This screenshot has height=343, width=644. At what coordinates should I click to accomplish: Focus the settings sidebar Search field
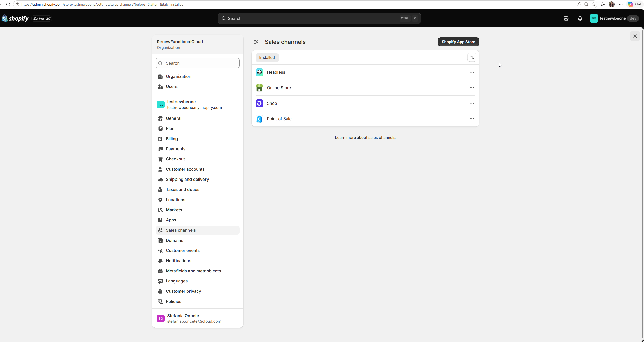tap(197, 63)
